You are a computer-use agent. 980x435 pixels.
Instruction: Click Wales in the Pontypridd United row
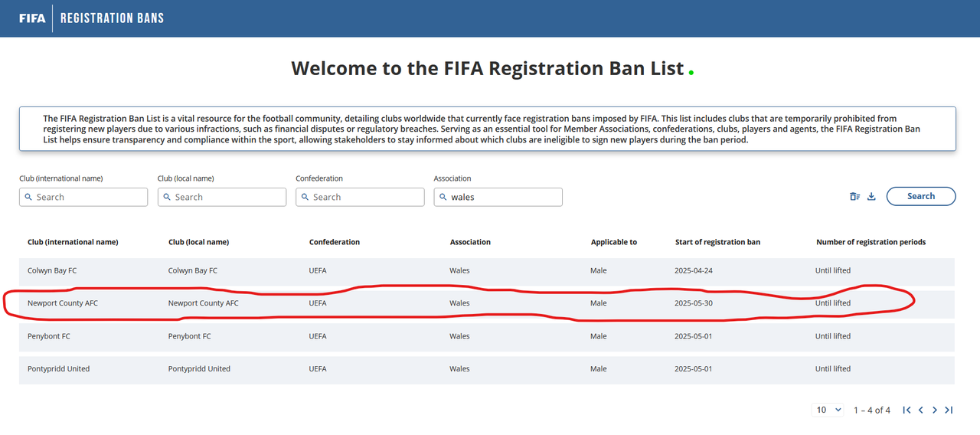pos(459,369)
